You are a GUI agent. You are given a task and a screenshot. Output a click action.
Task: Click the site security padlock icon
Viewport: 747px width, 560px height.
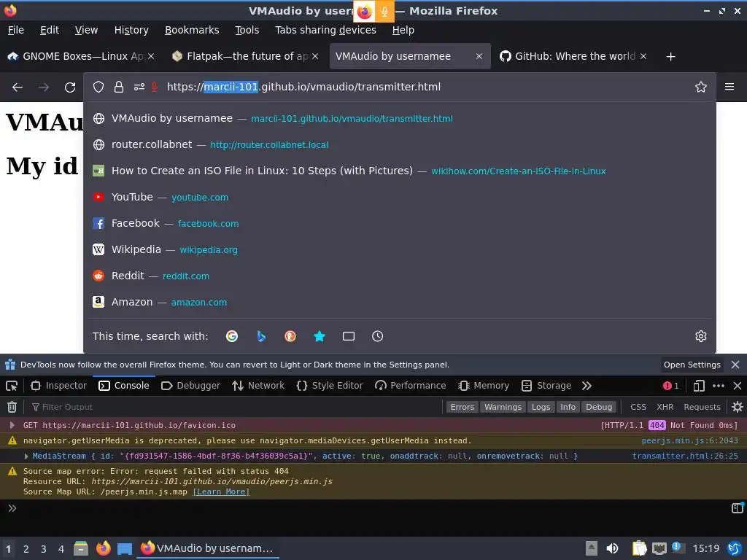coord(119,87)
